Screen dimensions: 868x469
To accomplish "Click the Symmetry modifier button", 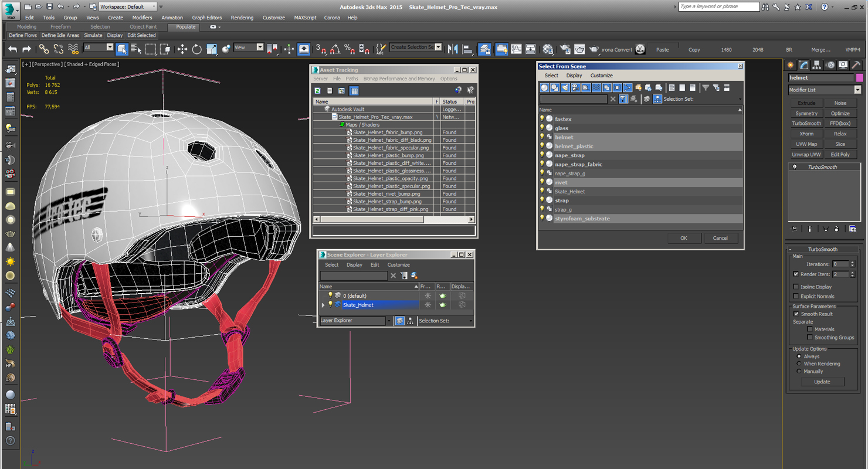I will click(x=806, y=113).
